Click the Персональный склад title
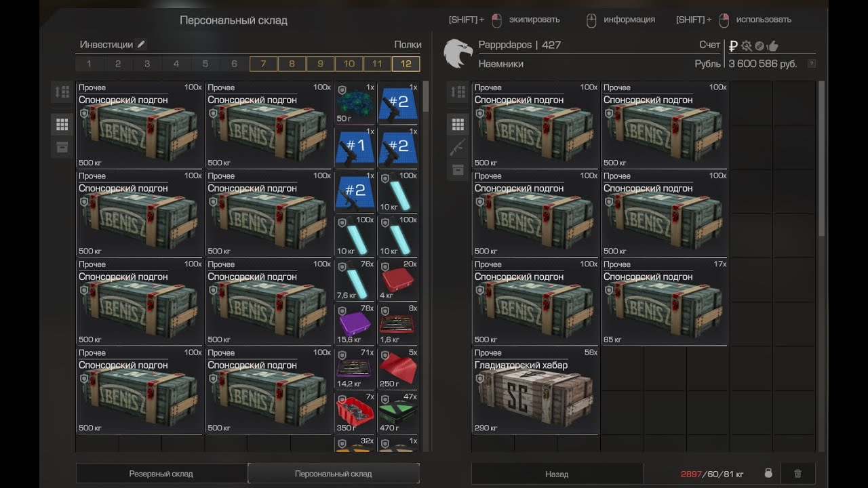Viewport: 868px width, 488px height. (233, 20)
